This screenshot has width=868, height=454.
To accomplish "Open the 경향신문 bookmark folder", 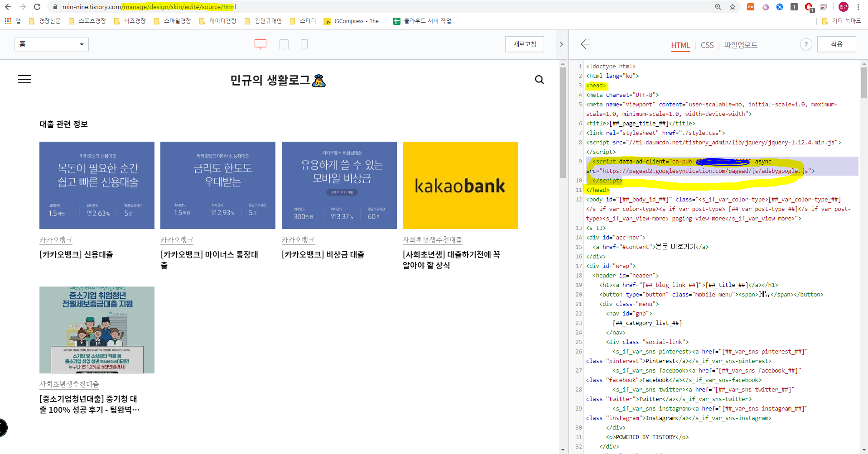I will point(44,21).
